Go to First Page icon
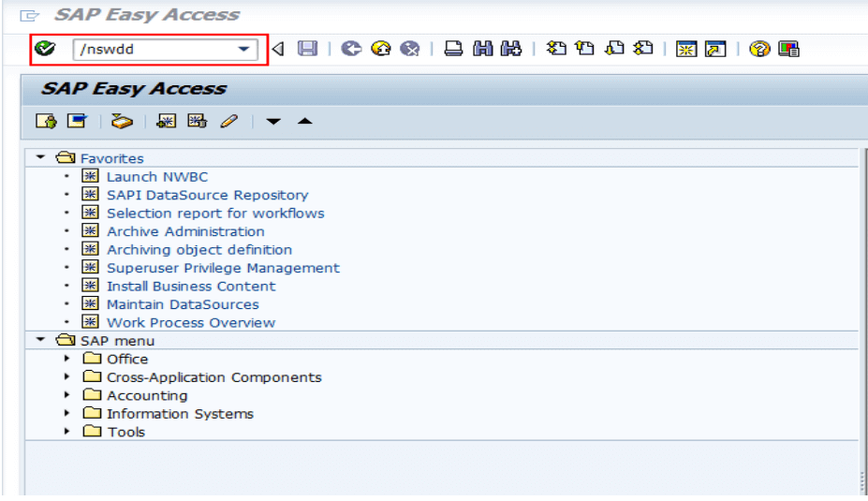This screenshot has height=501, width=868. pyautogui.click(x=556, y=49)
